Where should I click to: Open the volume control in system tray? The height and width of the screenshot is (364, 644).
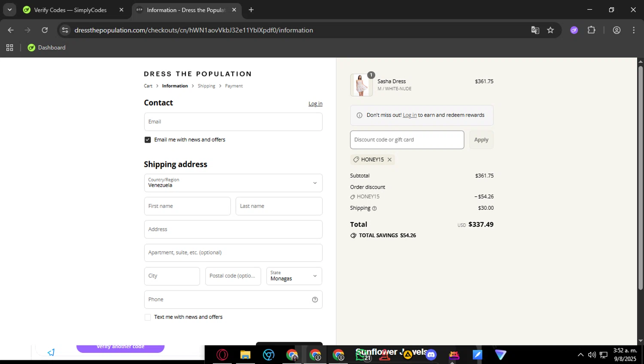click(592, 355)
